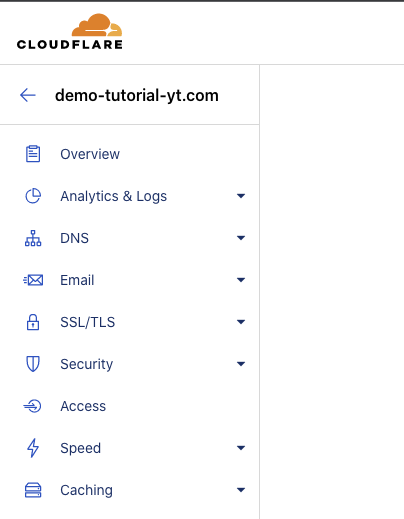Open the Access menu item
The width and height of the screenshot is (404, 519).
(x=129, y=406)
